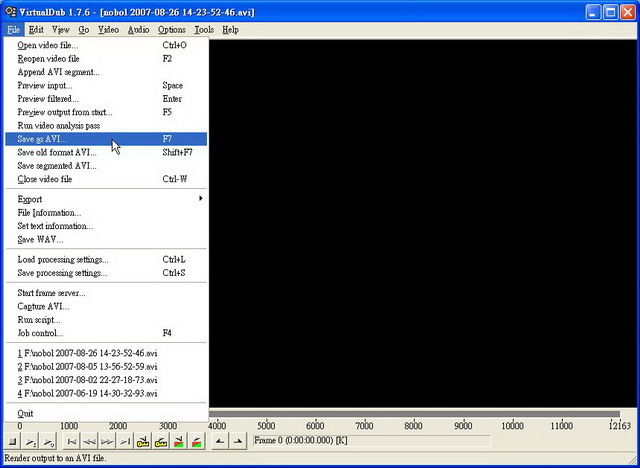Select Quit from the File menu
Image resolution: width=640 pixels, height=468 pixels.
(x=106, y=413)
